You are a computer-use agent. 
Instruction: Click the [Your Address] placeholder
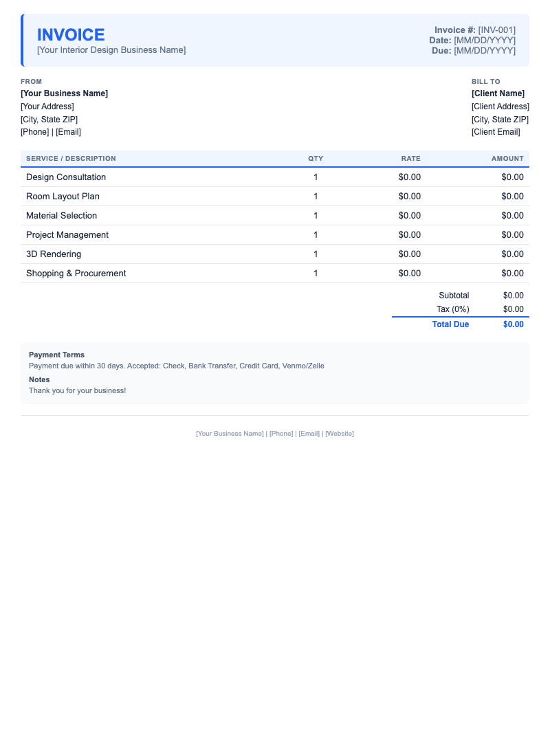pyautogui.click(x=47, y=107)
